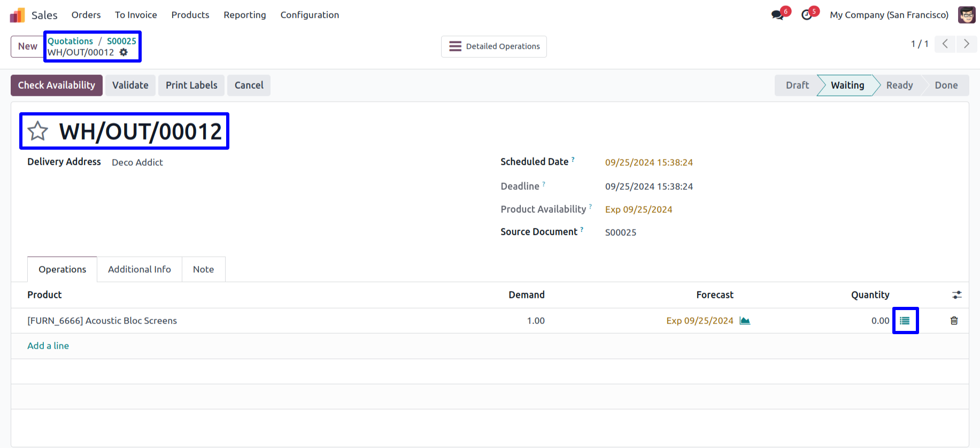Go to next record arrow
Screen dimensions: 980x448
point(966,44)
